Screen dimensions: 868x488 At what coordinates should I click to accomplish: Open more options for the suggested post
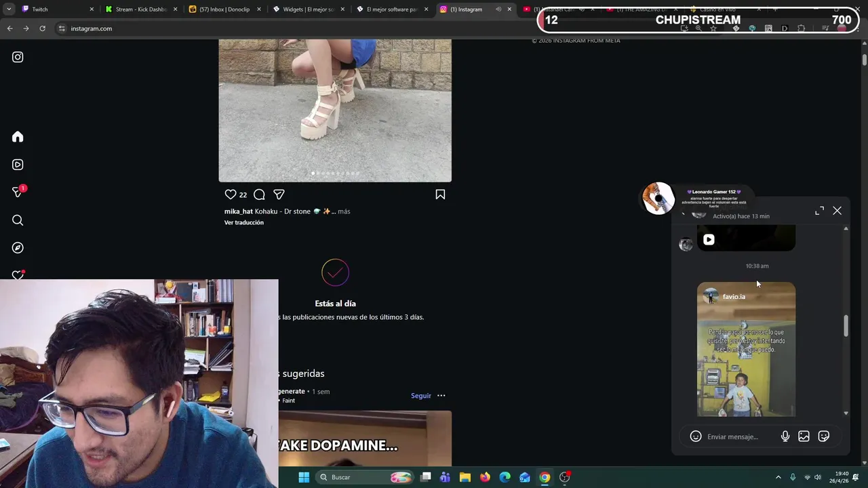pyautogui.click(x=441, y=396)
